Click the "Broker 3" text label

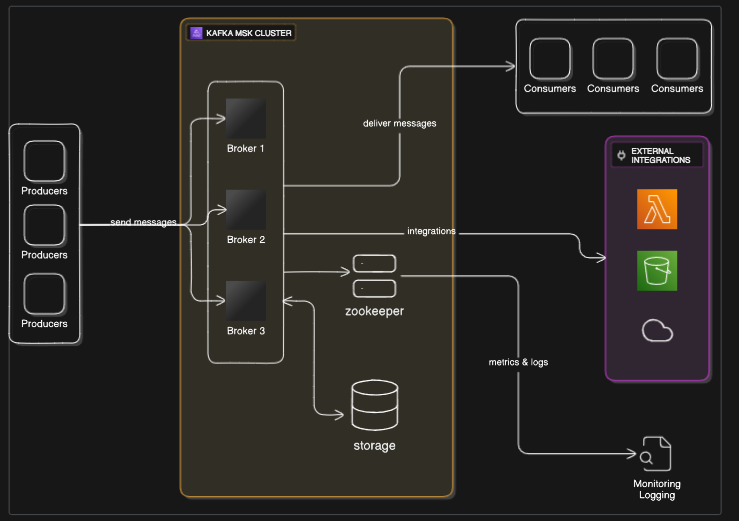pos(246,331)
